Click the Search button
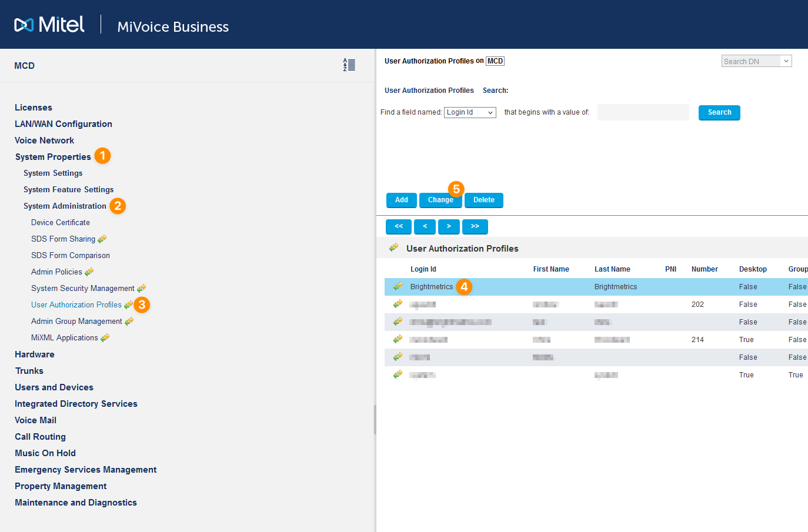The image size is (808, 532). click(719, 112)
